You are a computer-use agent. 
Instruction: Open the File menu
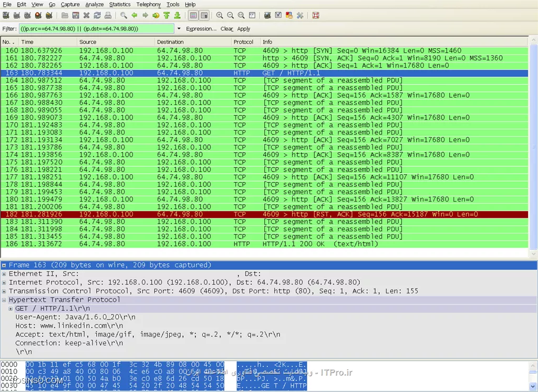click(7, 4)
